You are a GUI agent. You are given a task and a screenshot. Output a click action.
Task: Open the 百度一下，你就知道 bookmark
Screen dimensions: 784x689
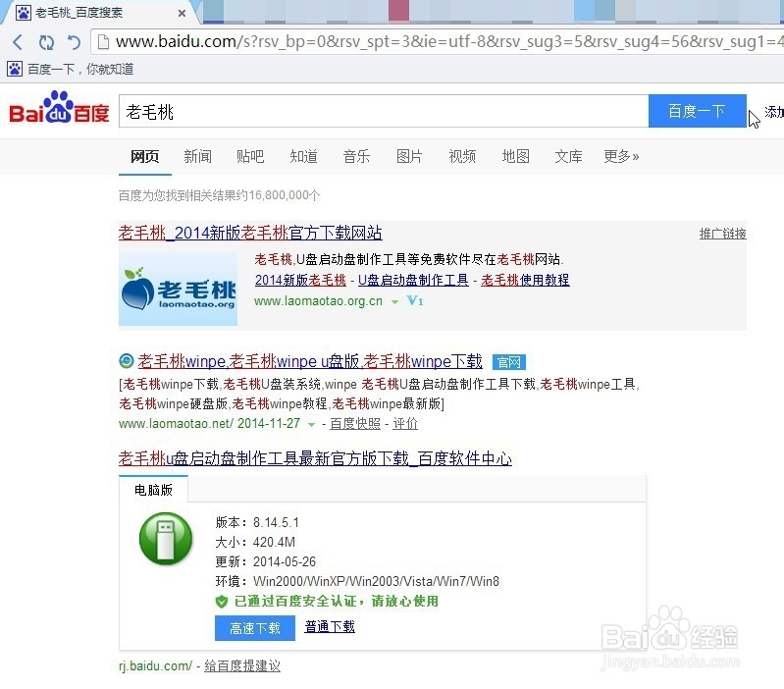pos(80,69)
